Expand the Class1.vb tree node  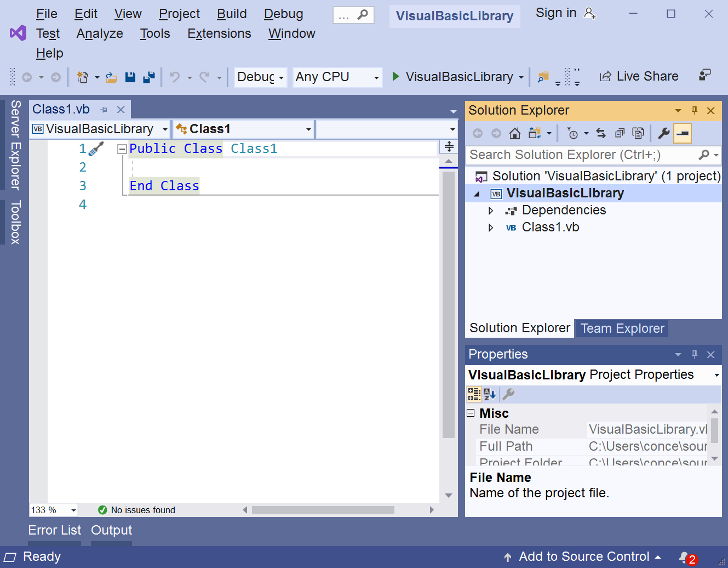pyautogui.click(x=491, y=228)
